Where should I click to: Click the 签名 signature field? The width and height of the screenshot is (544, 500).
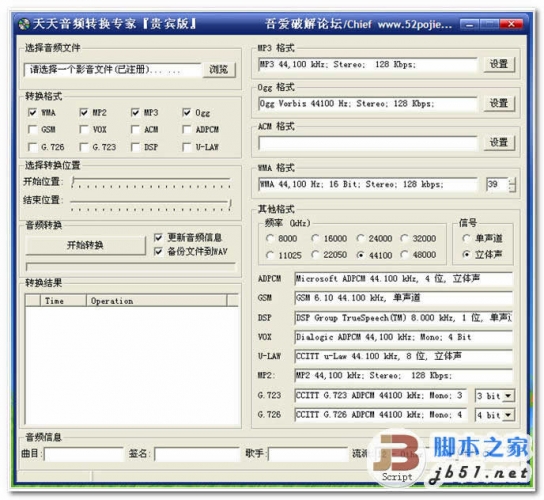pyautogui.click(x=197, y=454)
